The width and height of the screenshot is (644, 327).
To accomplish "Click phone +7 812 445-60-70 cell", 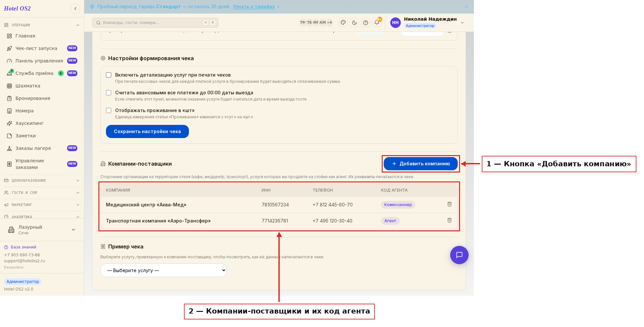I will click(x=333, y=205).
